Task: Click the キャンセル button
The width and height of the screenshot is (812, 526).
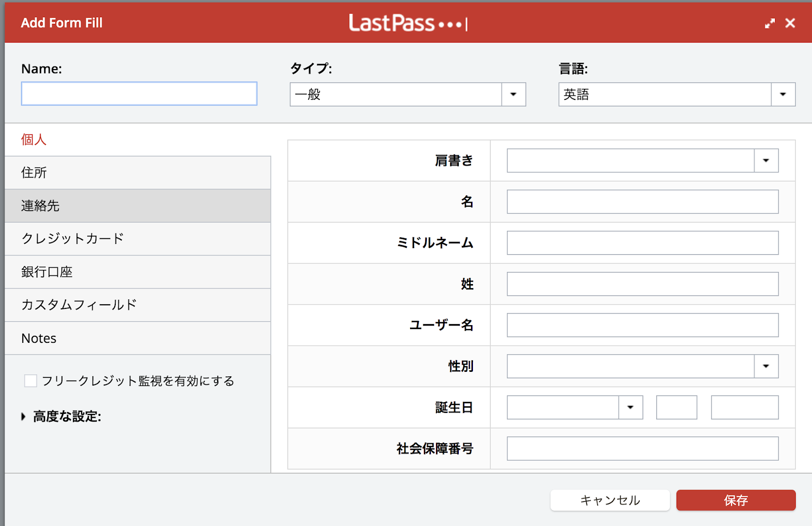Action: pos(610,500)
